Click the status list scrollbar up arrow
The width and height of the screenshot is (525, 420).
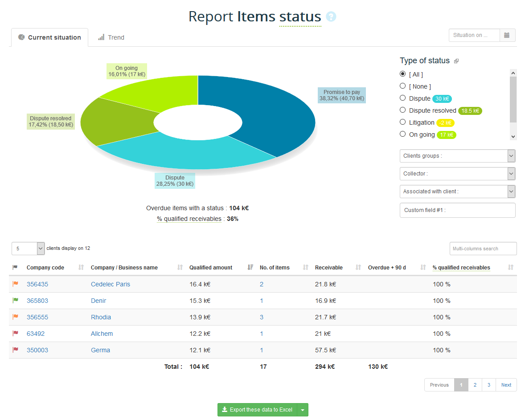click(x=513, y=73)
